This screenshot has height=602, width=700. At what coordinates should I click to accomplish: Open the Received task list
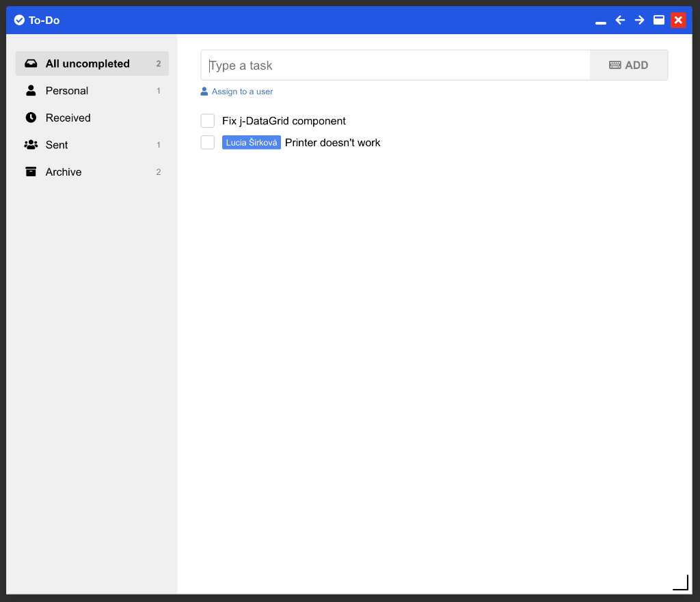pyautogui.click(x=68, y=118)
